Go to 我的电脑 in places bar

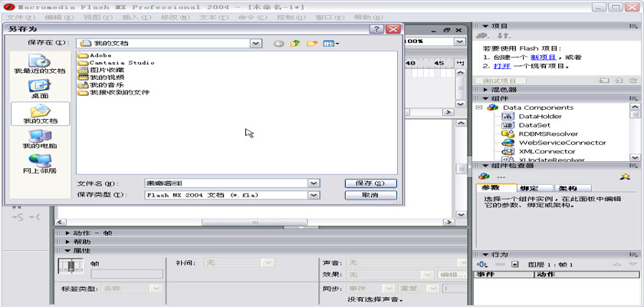[x=40, y=140]
